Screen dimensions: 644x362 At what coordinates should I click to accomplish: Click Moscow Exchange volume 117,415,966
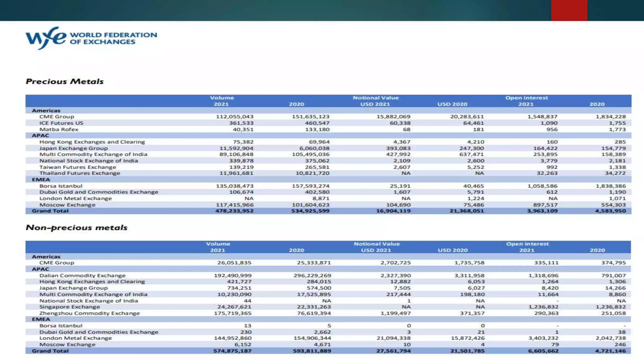pos(235,205)
